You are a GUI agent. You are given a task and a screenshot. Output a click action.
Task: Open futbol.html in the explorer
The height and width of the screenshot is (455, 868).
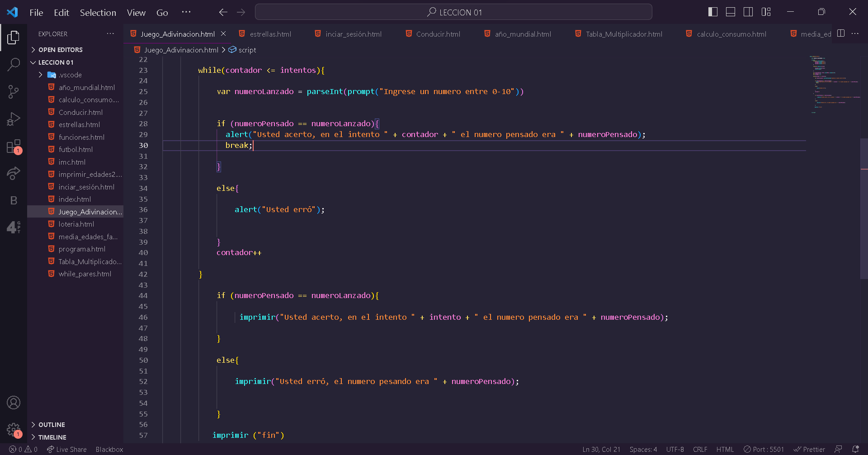[x=75, y=150]
